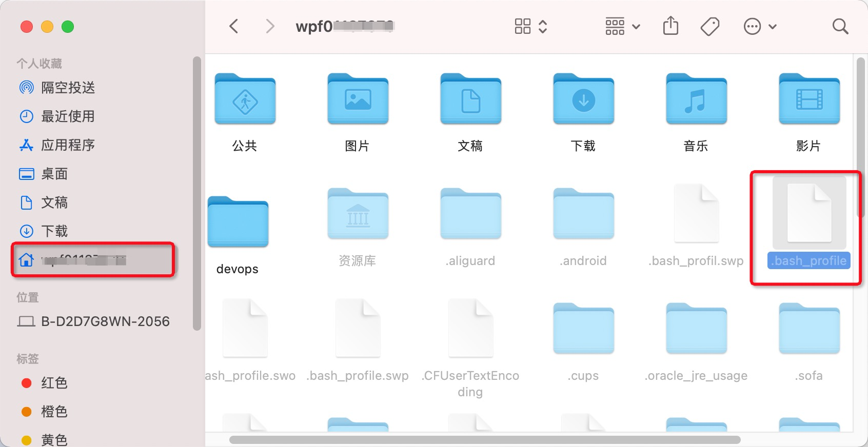Go forward with the right chevron
This screenshot has width=868, height=447.
[x=270, y=26]
